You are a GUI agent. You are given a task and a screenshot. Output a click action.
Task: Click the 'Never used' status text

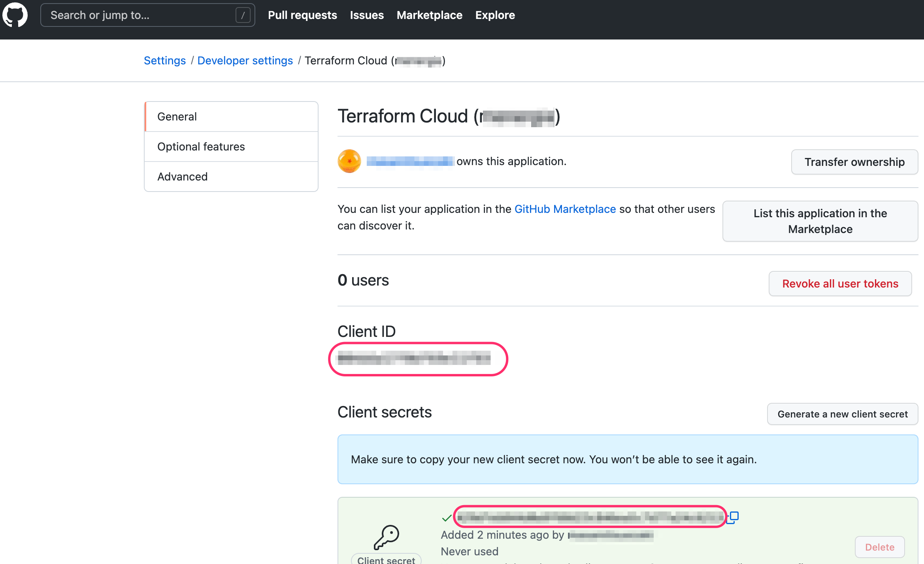click(x=470, y=551)
